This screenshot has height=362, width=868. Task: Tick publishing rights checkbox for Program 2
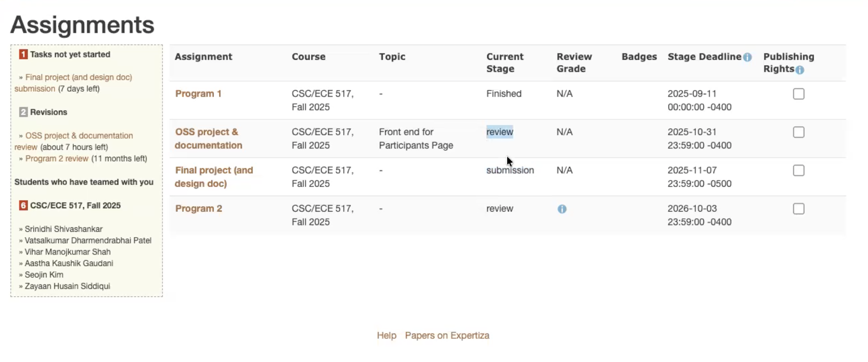pos(798,209)
